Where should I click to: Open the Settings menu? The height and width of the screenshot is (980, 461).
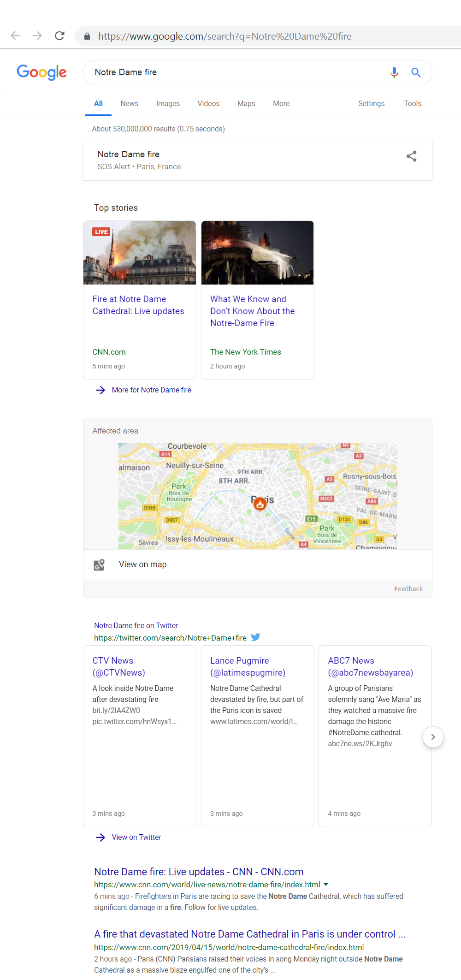tap(371, 104)
